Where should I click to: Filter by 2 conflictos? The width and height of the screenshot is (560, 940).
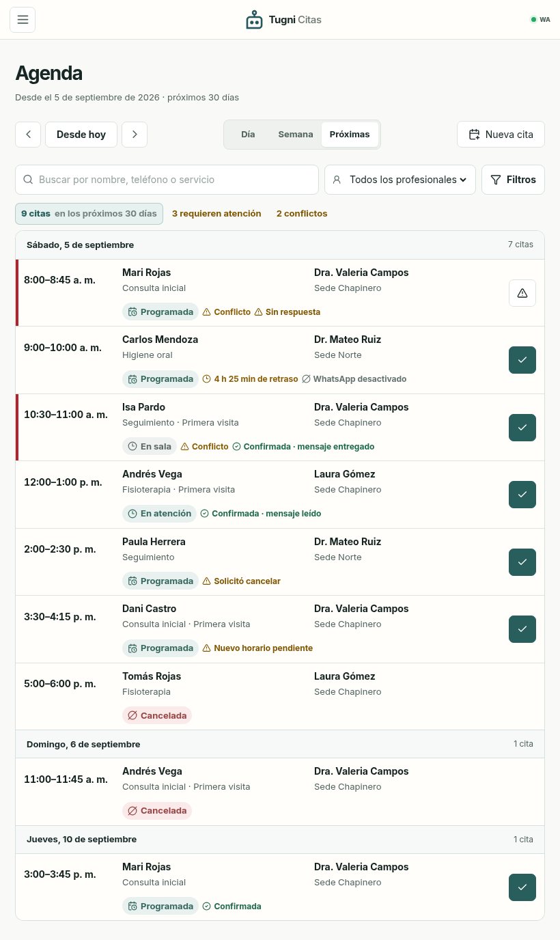click(x=302, y=214)
